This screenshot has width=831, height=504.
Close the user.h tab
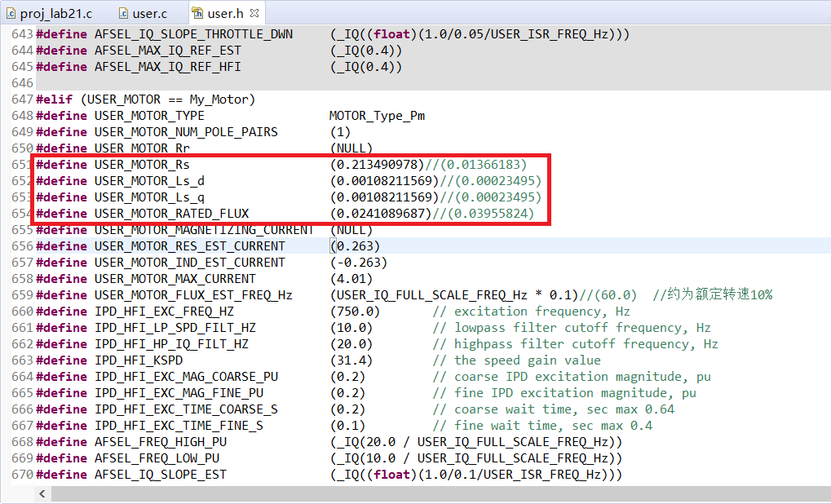[254, 13]
